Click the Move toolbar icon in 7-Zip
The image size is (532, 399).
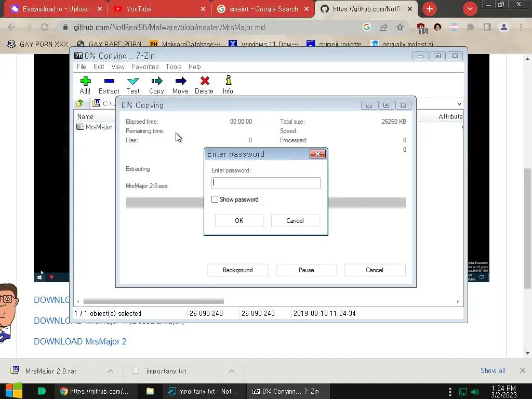click(180, 85)
